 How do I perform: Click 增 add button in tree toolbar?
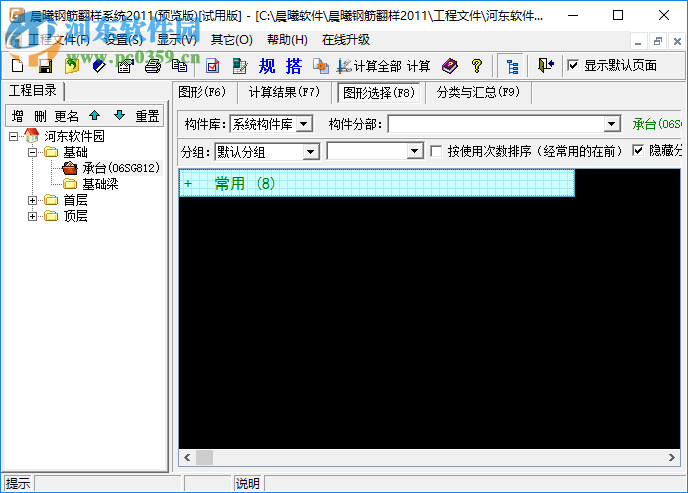click(18, 116)
